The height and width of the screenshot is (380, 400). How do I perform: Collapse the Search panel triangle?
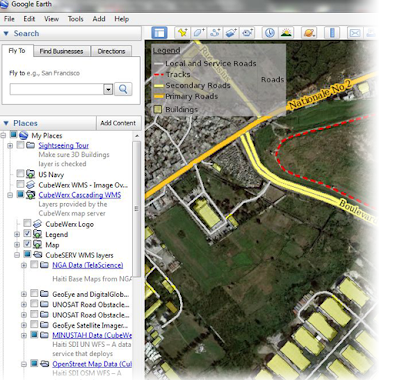pos(6,33)
